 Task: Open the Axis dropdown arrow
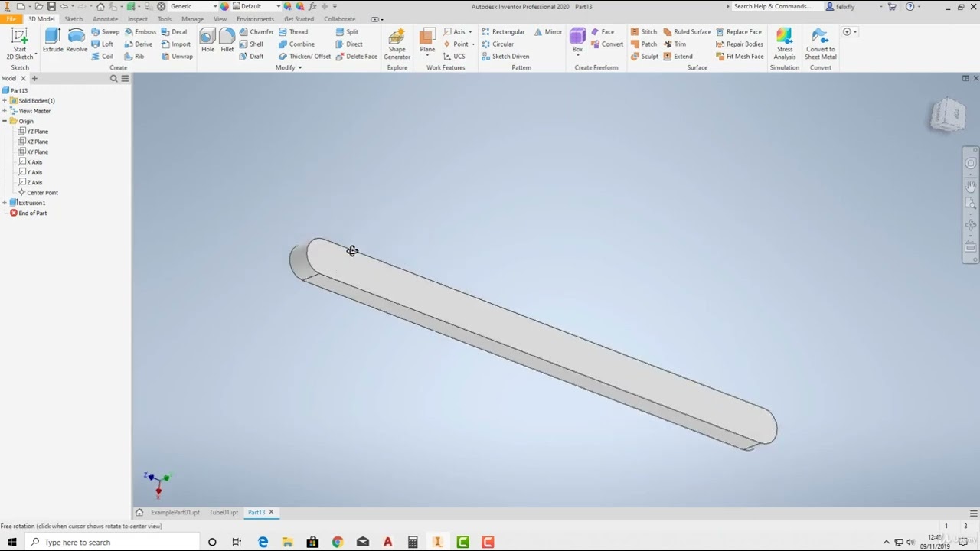[470, 32]
